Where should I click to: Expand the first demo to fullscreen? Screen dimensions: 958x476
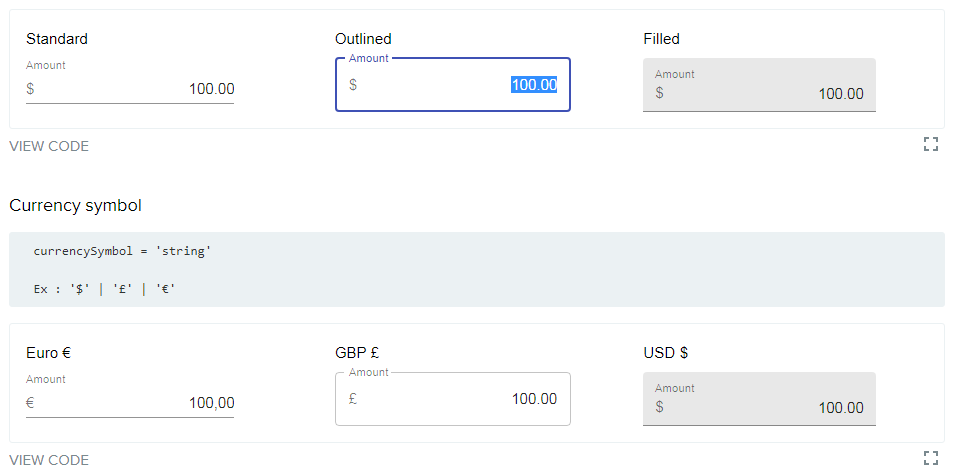coord(931,144)
